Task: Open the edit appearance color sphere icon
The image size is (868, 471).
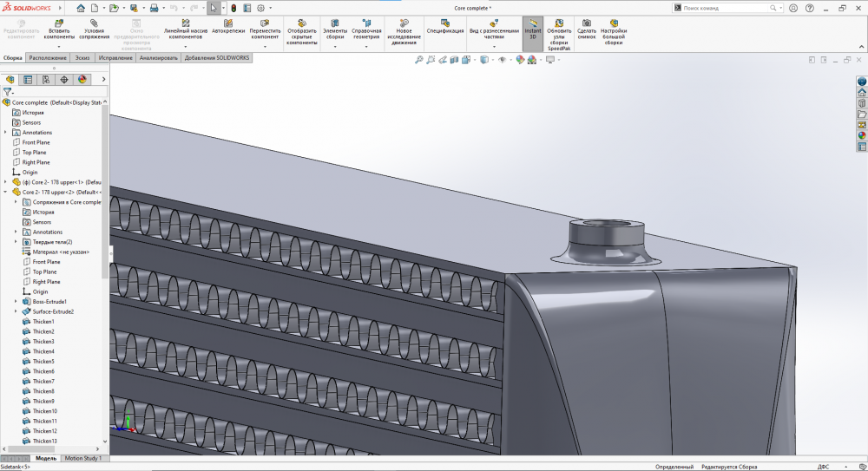Action: tap(520, 61)
